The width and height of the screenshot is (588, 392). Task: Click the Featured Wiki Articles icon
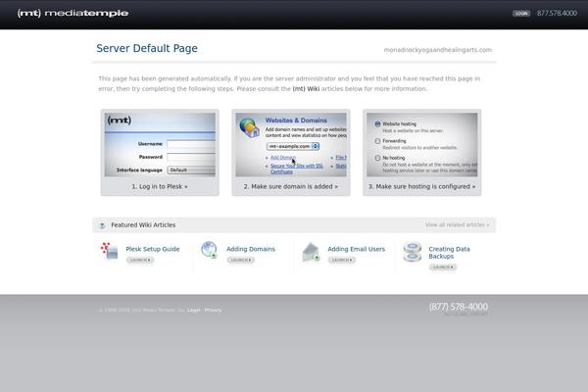point(102,225)
